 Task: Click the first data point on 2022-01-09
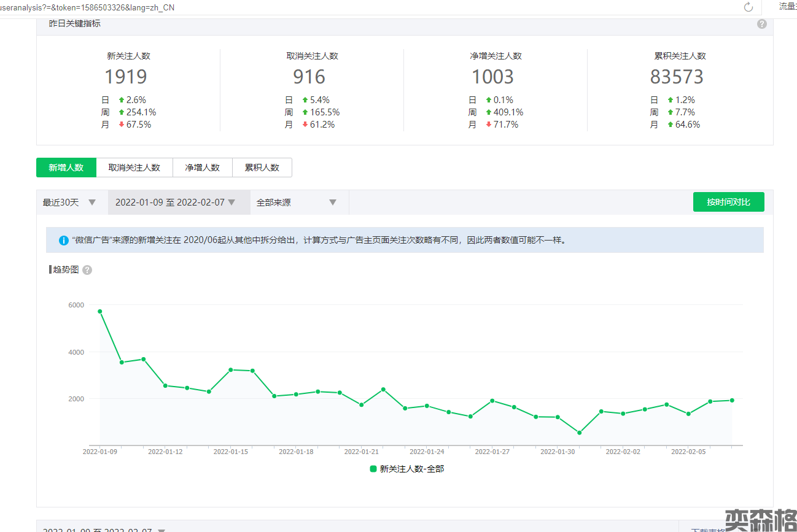(100, 311)
